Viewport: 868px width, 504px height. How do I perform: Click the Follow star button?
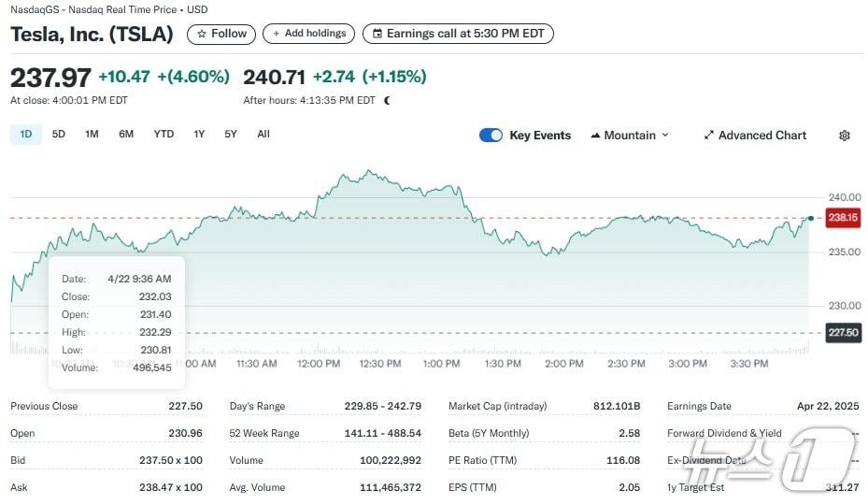pos(202,34)
